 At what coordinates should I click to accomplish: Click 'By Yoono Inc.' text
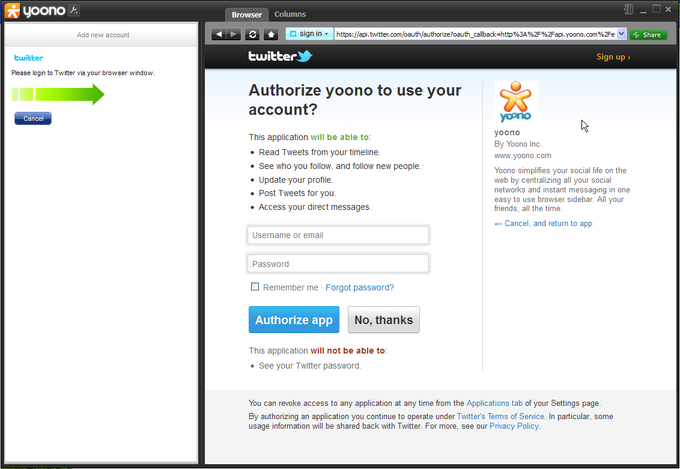[x=518, y=144]
